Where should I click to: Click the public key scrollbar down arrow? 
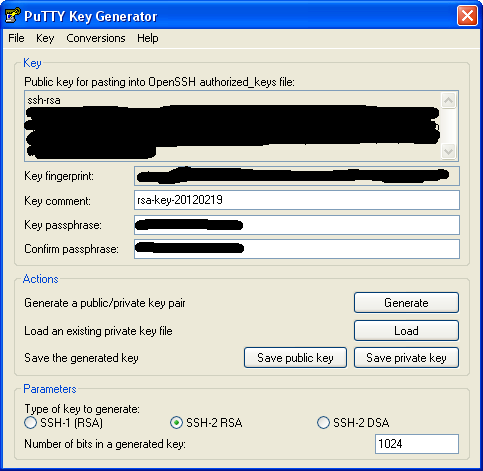(x=449, y=152)
